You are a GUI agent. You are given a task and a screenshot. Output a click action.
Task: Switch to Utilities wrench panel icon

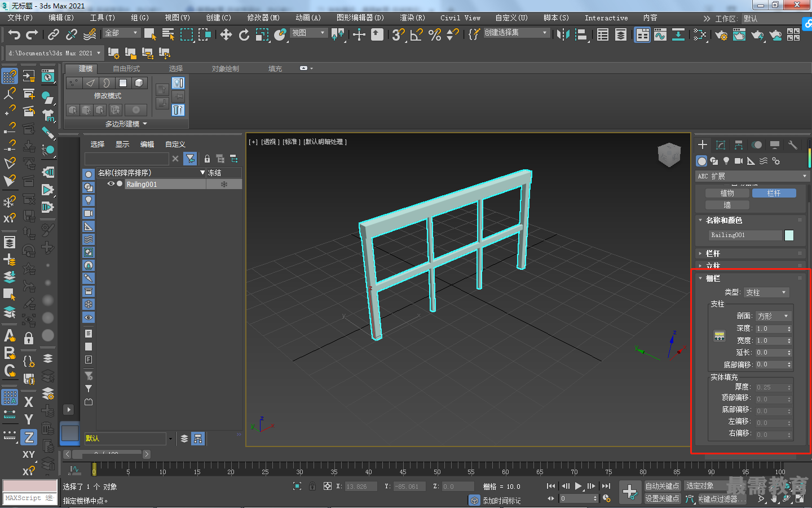point(793,145)
